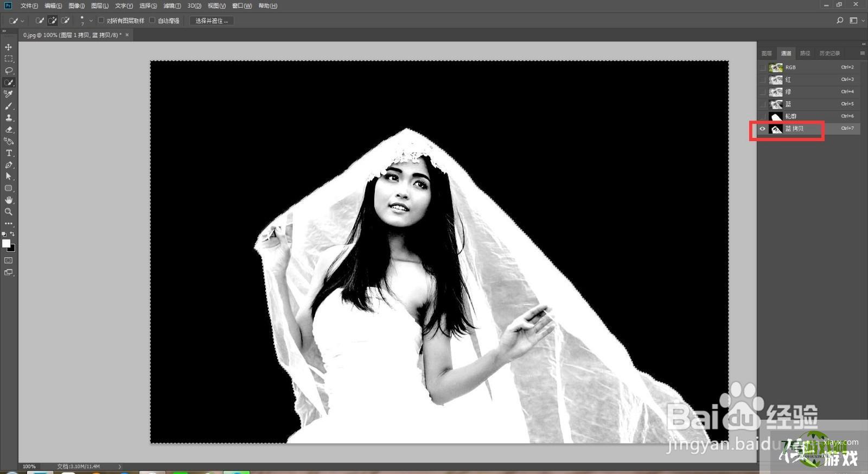Open the 文件(F) menu
This screenshot has width=868, height=474.
[29, 6]
